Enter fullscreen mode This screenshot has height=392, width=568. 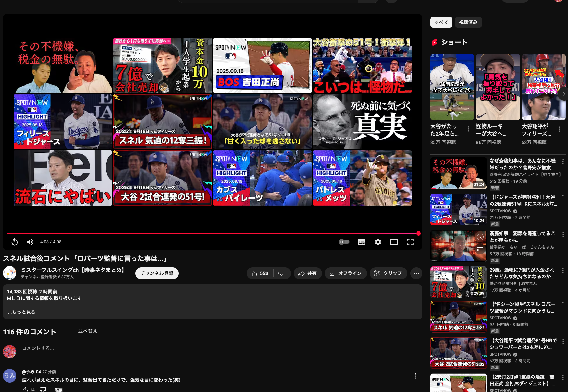[x=410, y=242]
